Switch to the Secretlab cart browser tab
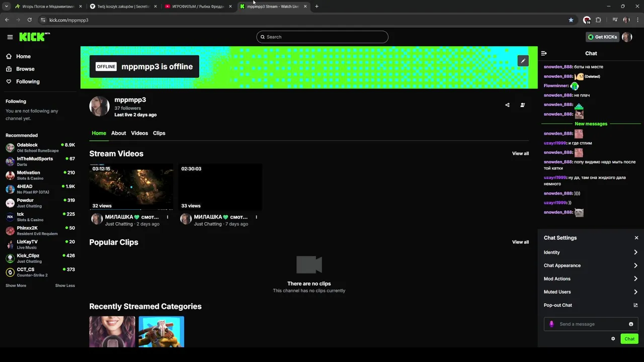644x362 pixels. [123, 7]
